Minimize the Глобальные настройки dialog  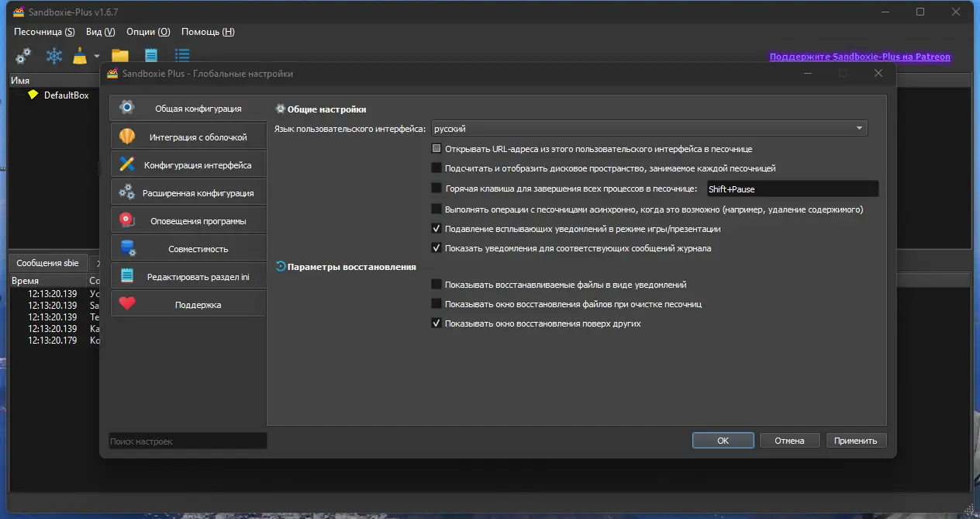point(808,73)
